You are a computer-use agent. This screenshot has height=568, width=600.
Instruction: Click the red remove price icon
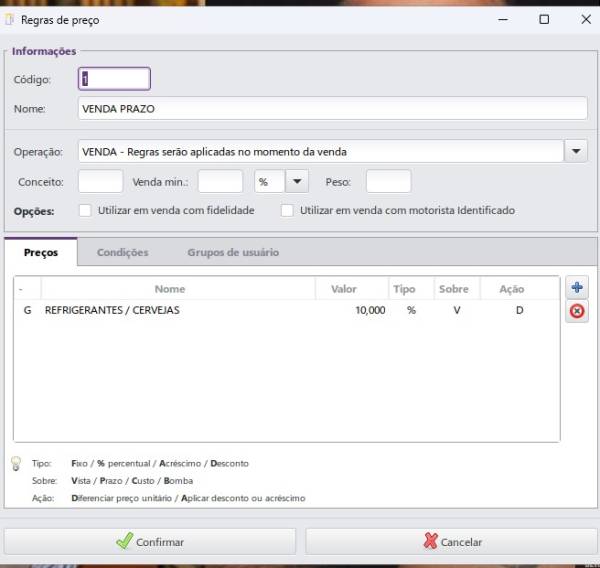[x=577, y=311]
